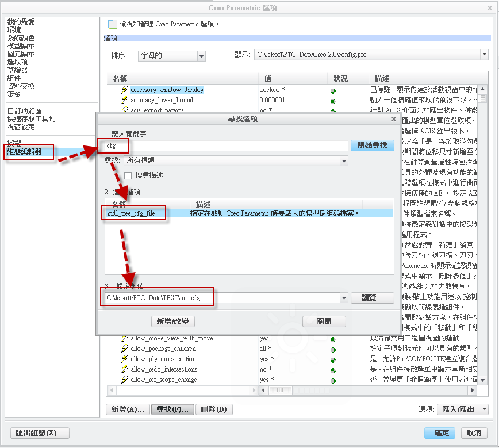Close the 尋找選項 dialog with X
This screenshot has height=448, width=499.
393,119
